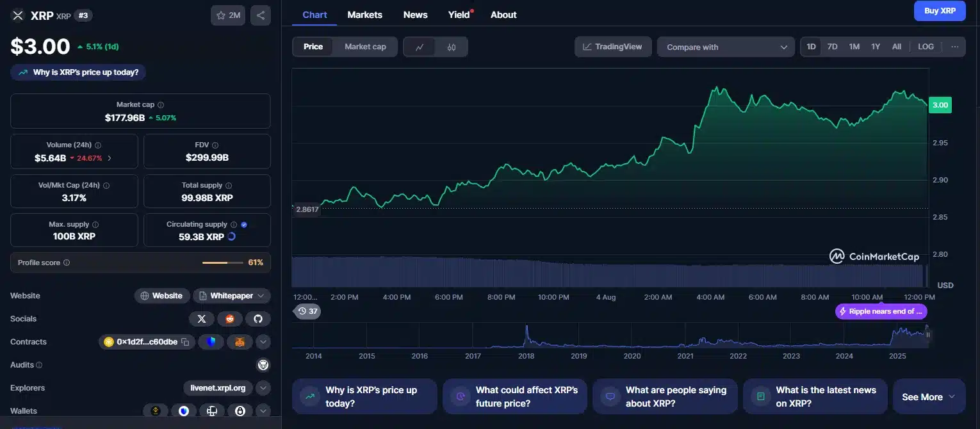Viewport: 980px width, 429px height.
Task: Expand the Contracts chevron
Action: tap(263, 342)
